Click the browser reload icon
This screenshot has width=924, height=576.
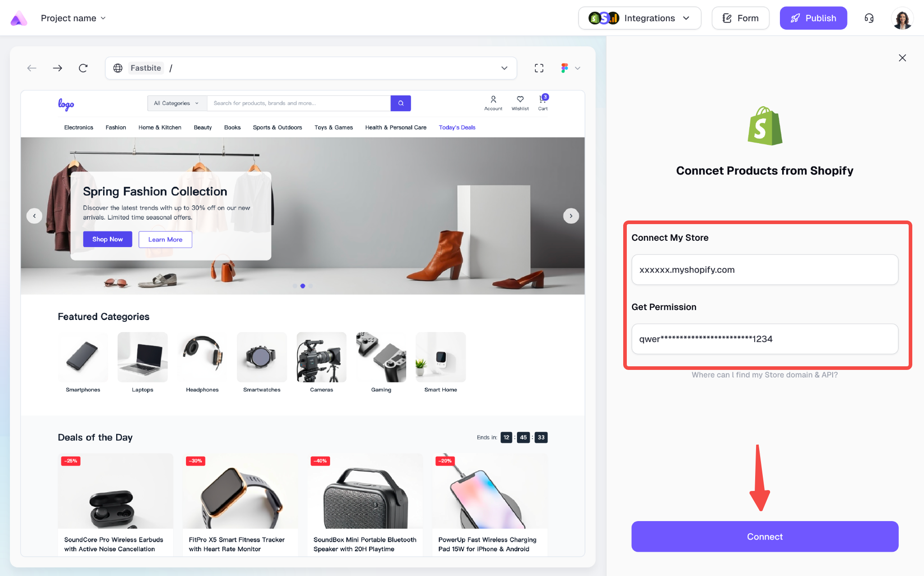(83, 68)
